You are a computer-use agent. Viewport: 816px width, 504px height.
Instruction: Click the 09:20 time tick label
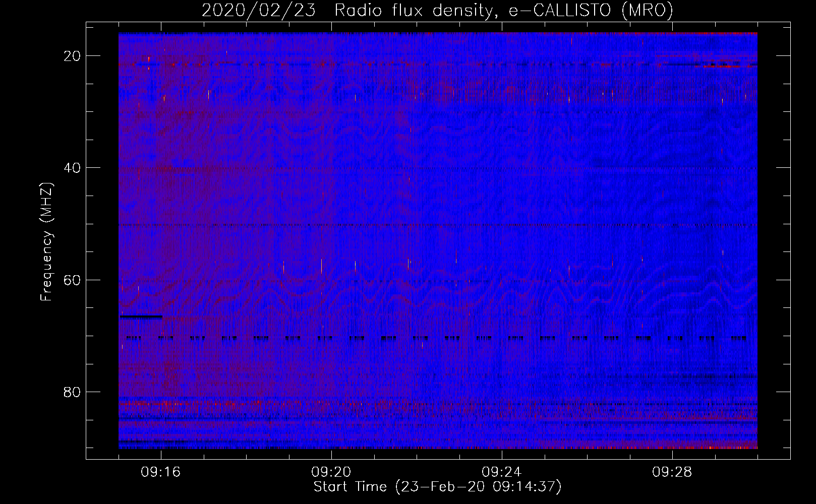click(x=331, y=472)
